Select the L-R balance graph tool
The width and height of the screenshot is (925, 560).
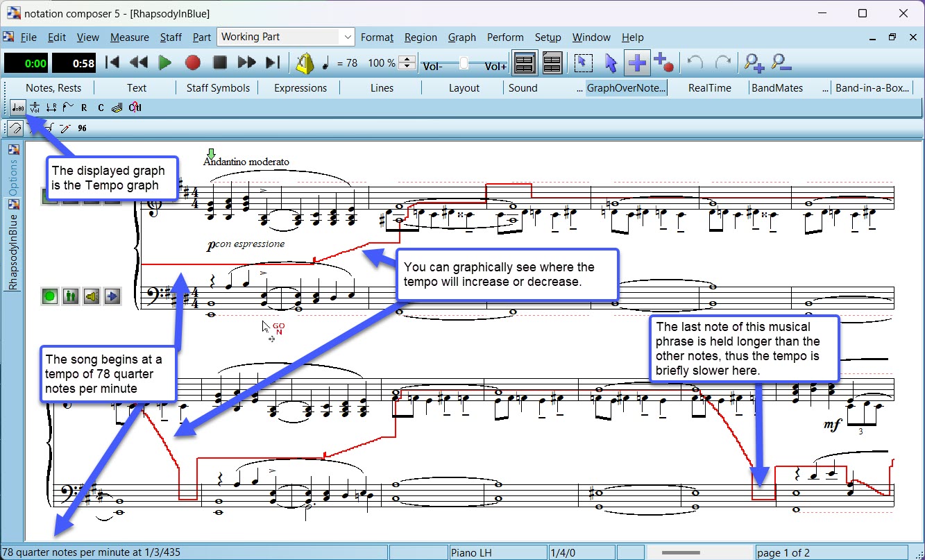51,108
